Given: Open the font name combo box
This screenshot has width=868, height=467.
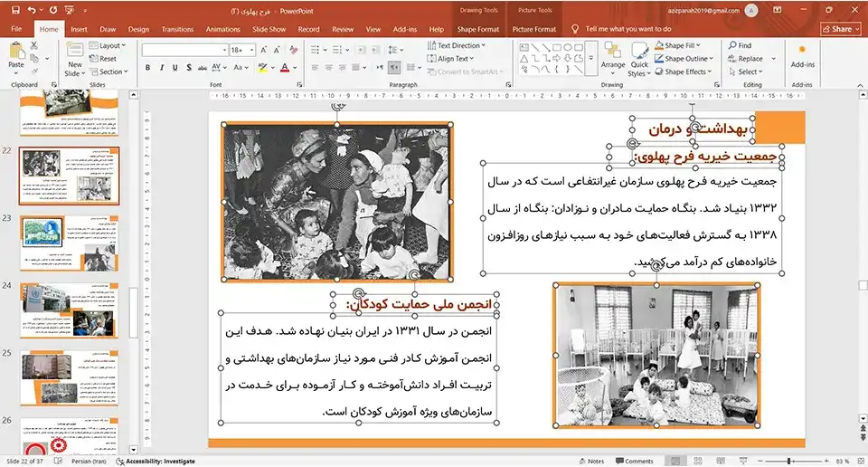Looking at the screenshot, I should [184, 50].
